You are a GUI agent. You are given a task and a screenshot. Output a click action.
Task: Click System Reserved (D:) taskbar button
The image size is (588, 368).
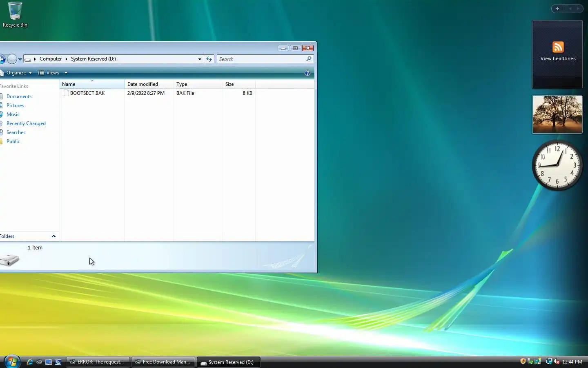228,362
